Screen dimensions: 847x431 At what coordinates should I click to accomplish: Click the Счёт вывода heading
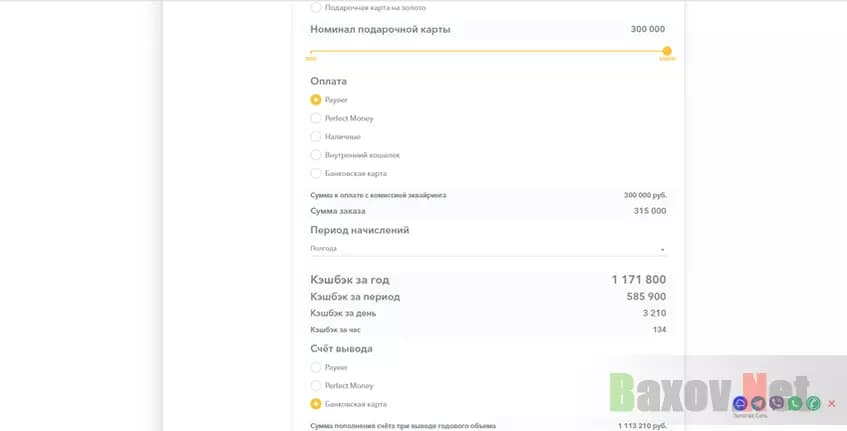341,349
